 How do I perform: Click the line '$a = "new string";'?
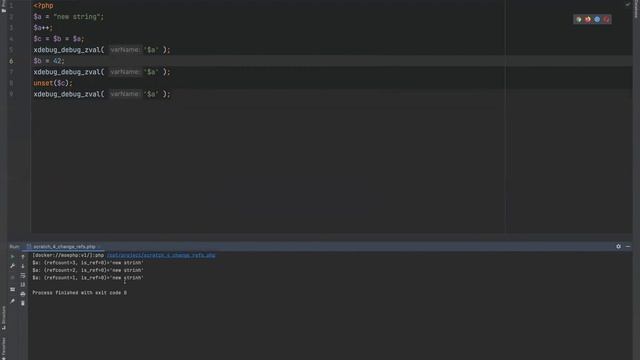[69, 17]
